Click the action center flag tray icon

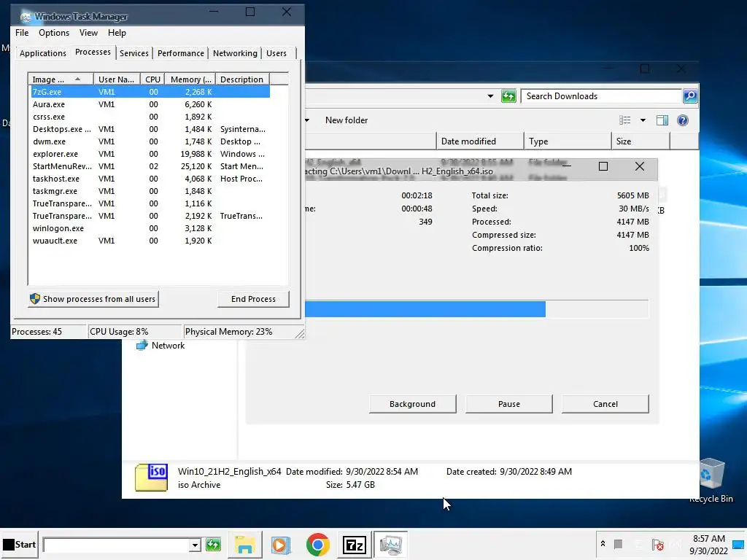(658, 544)
